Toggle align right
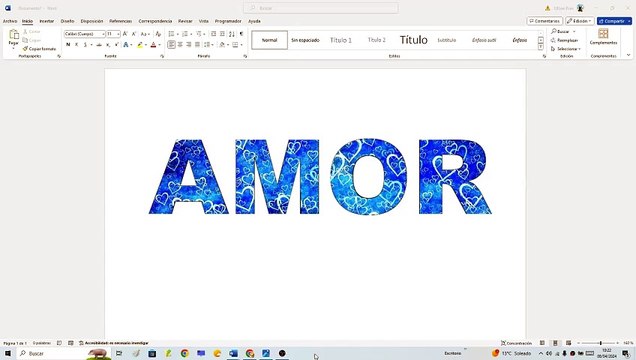This screenshot has height=360, width=636. pyautogui.click(x=189, y=45)
